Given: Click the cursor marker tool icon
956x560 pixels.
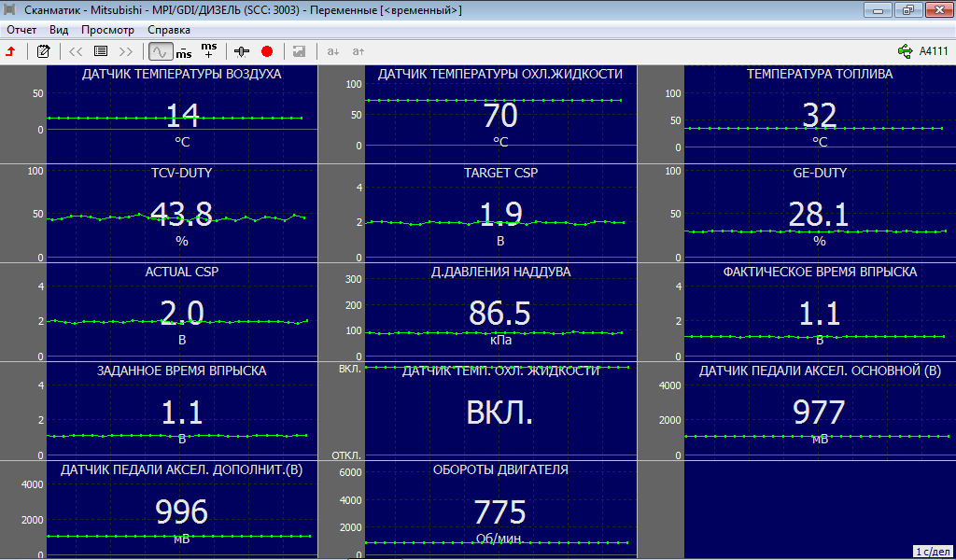Looking at the screenshot, I should click(x=243, y=51).
